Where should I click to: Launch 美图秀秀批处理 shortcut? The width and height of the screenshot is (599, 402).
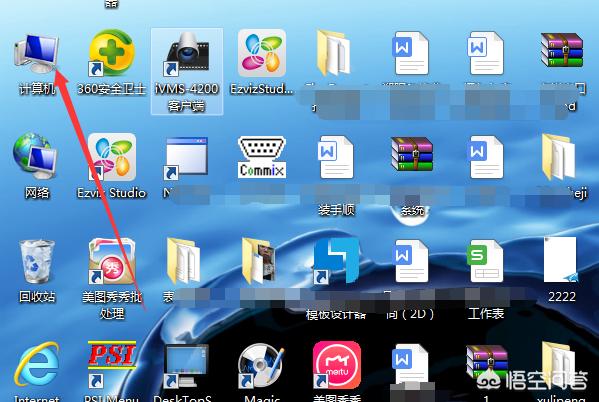(x=112, y=261)
